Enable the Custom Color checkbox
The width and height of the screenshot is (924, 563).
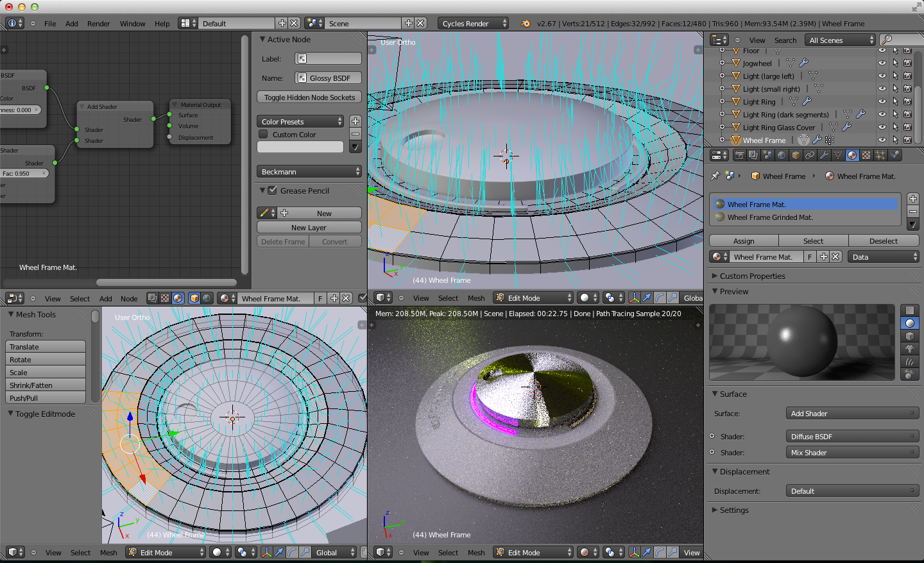pos(263,135)
